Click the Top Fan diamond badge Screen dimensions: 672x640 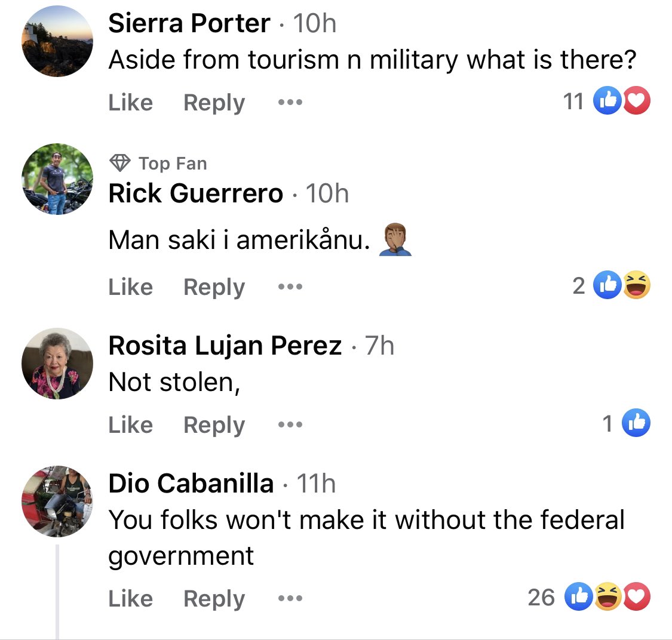pos(119,163)
